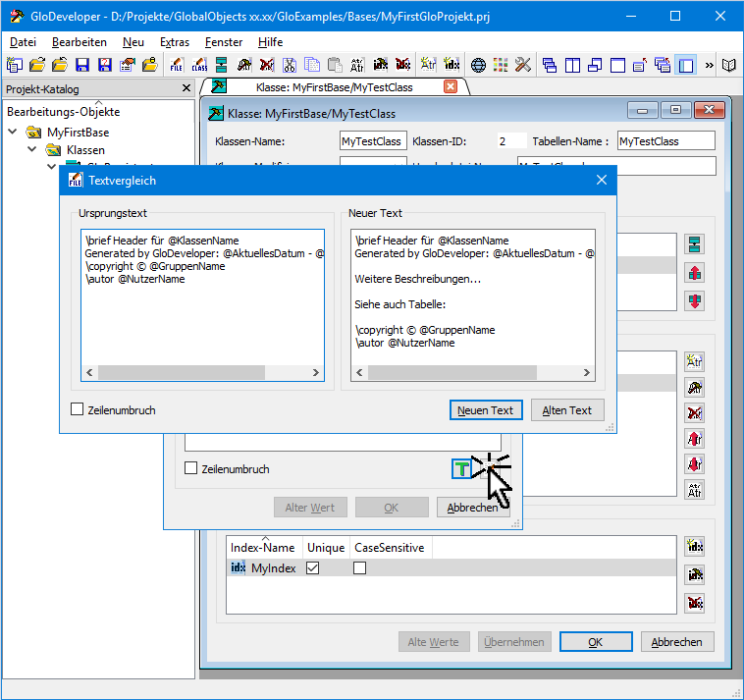Viewport: 744px width, 700px height.
Task: Click the OK button in the class window
Action: [x=596, y=642]
